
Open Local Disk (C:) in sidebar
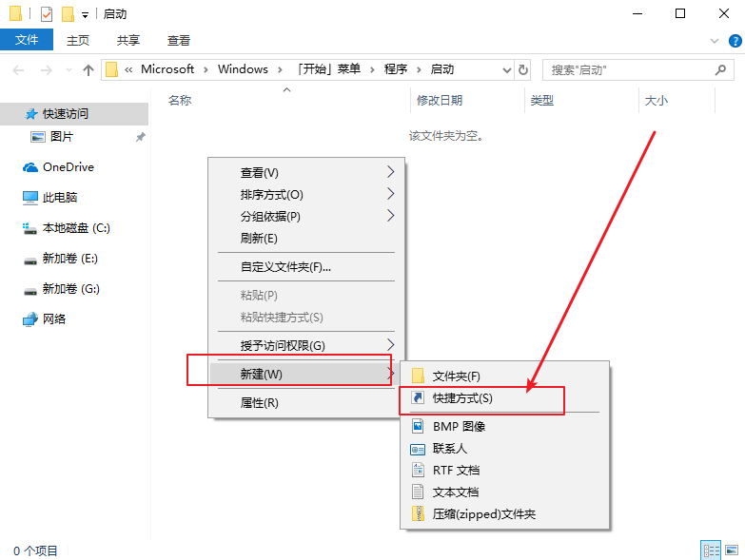76,228
